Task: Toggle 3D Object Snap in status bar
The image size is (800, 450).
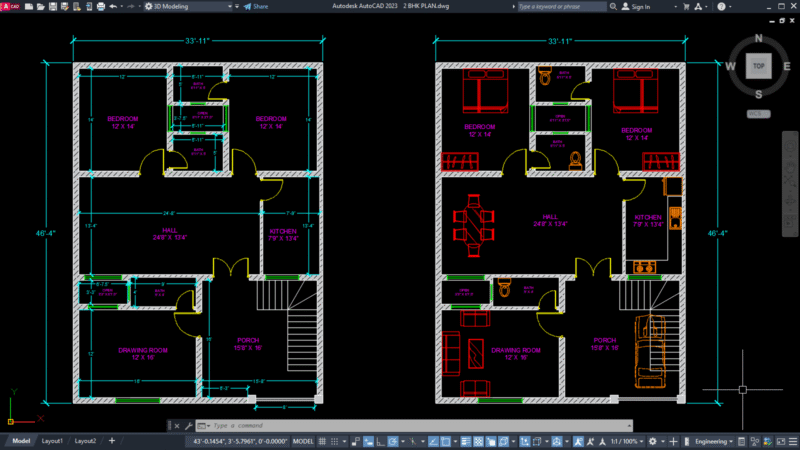Action: coord(504,441)
